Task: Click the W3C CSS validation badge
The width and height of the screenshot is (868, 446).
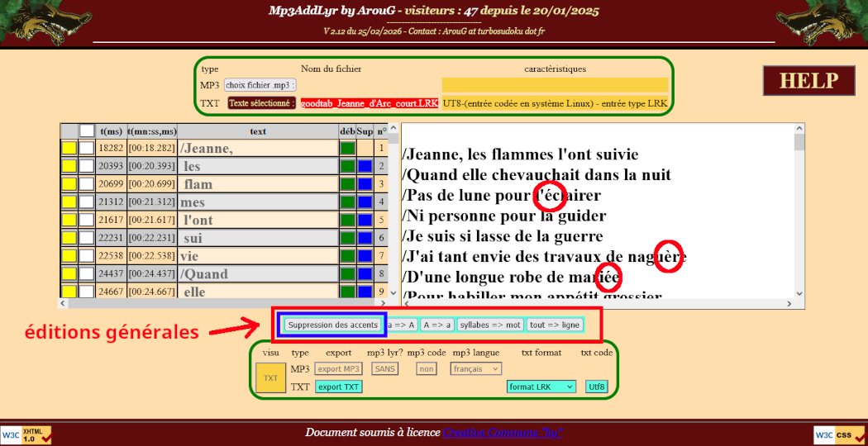Action: [837, 434]
